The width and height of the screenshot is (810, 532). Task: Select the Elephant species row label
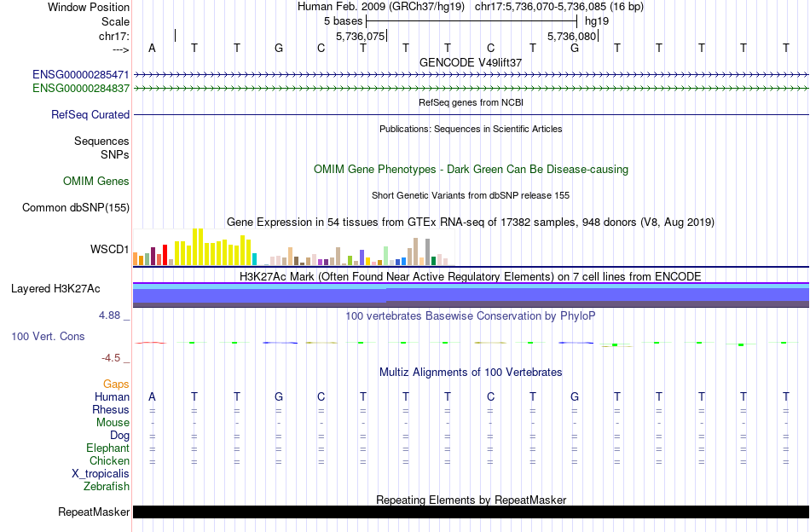click(x=108, y=448)
